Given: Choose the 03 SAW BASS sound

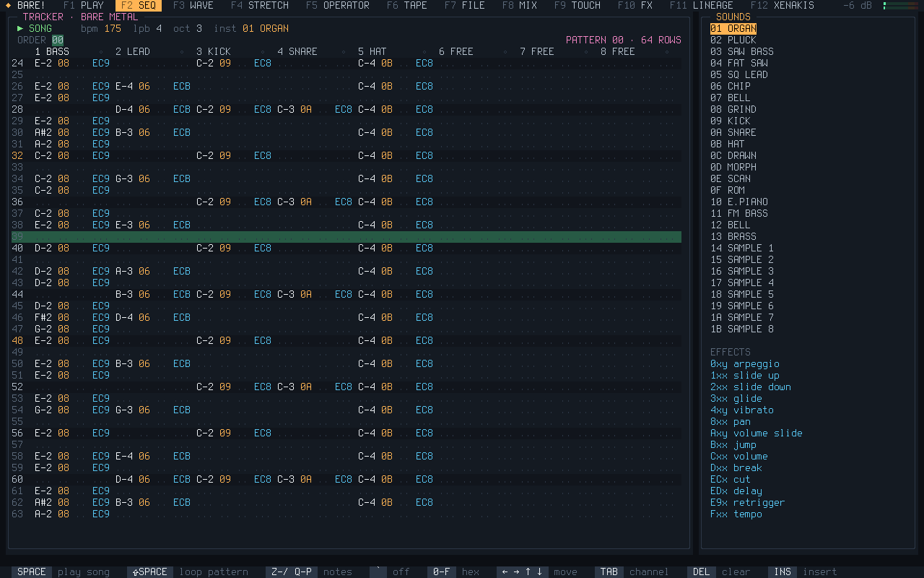Looking at the screenshot, I should (742, 51).
